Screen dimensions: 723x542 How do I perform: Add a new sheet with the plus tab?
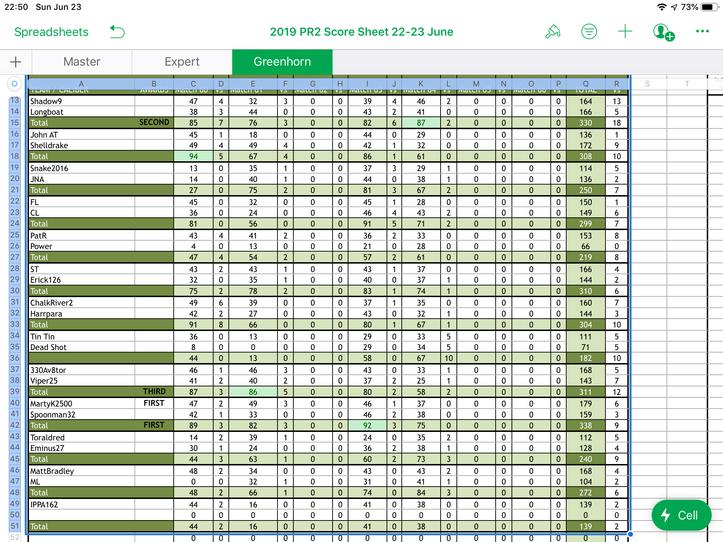[x=15, y=62]
